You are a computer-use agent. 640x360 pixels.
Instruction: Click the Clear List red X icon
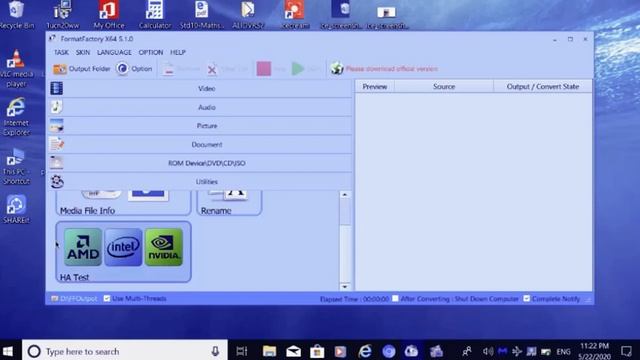(x=212, y=70)
